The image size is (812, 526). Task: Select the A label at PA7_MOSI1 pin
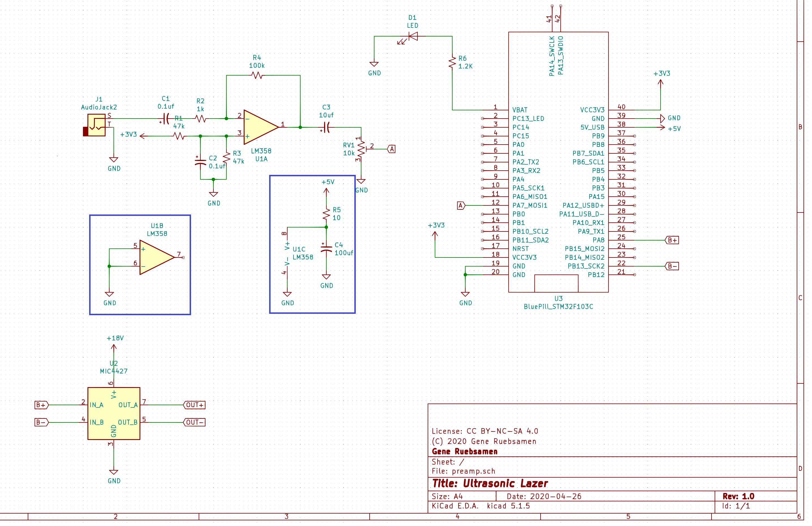461,206
